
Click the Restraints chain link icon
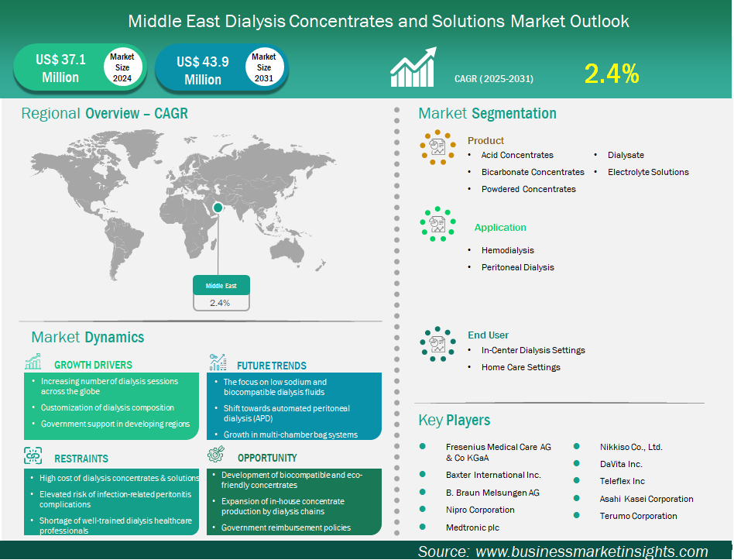click(x=33, y=455)
